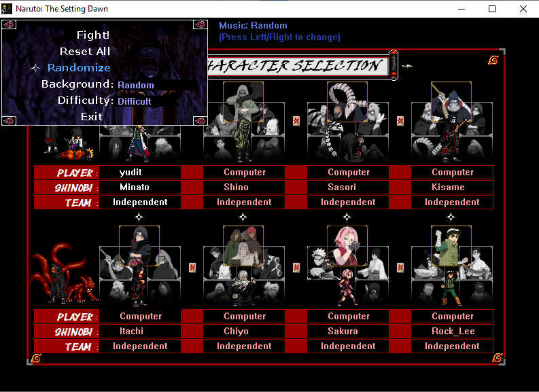
Task: Change Kisame's team Independent
Action: point(452,202)
